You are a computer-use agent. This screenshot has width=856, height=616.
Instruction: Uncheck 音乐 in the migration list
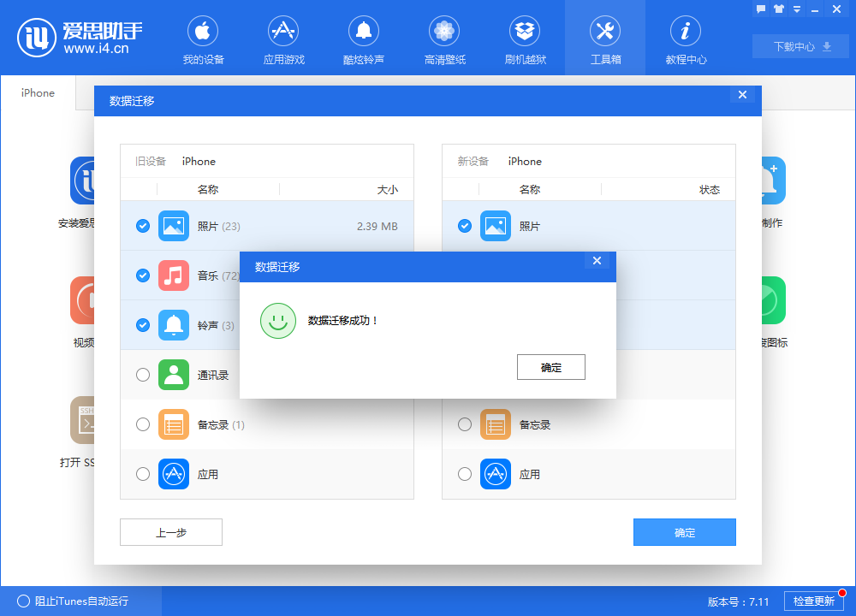tap(142, 275)
